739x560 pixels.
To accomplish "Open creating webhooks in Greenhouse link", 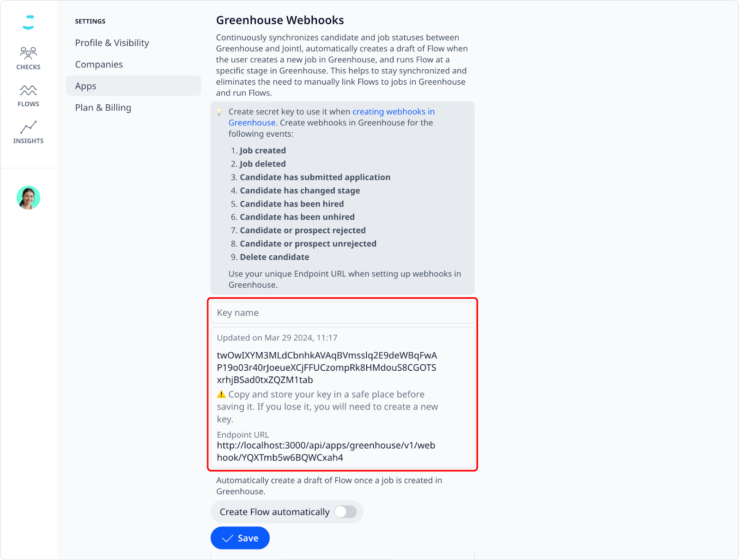I will (332, 117).
